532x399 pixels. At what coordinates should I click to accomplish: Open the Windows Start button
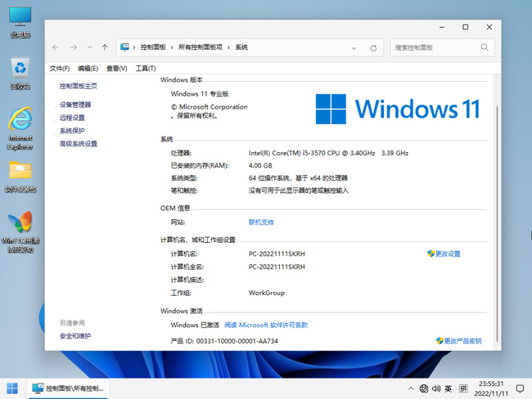point(12,388)
